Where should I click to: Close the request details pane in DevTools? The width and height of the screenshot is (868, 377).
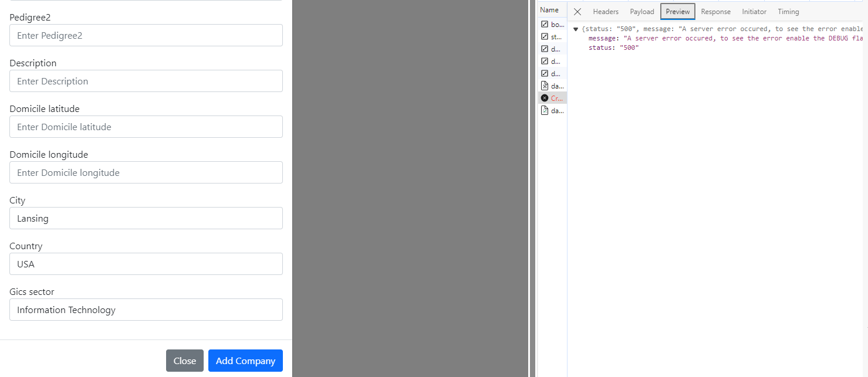pyautogui.click(x=577, y=12)
